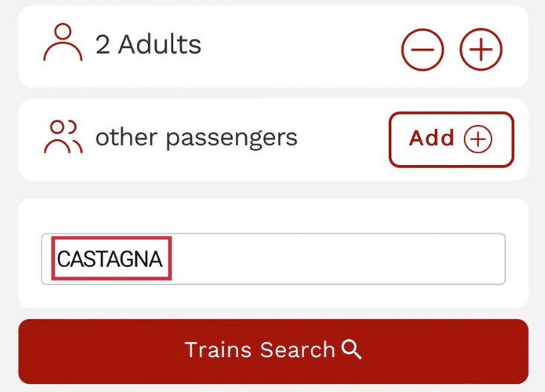This screenshot has width=545, height=392.
Task: Increase the number of adults
Action: [481, 50]
